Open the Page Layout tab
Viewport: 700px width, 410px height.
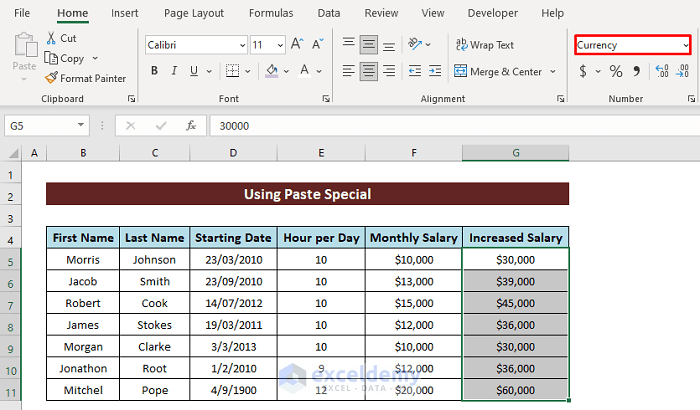tap(196, 13)
